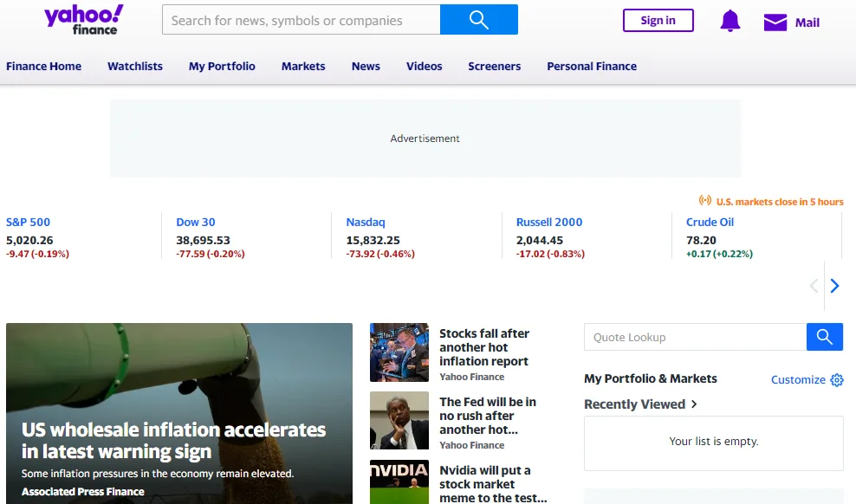Click Russell 2000 value 2,044.45
Screen dimensions: 856x504
tap(540, 240)
